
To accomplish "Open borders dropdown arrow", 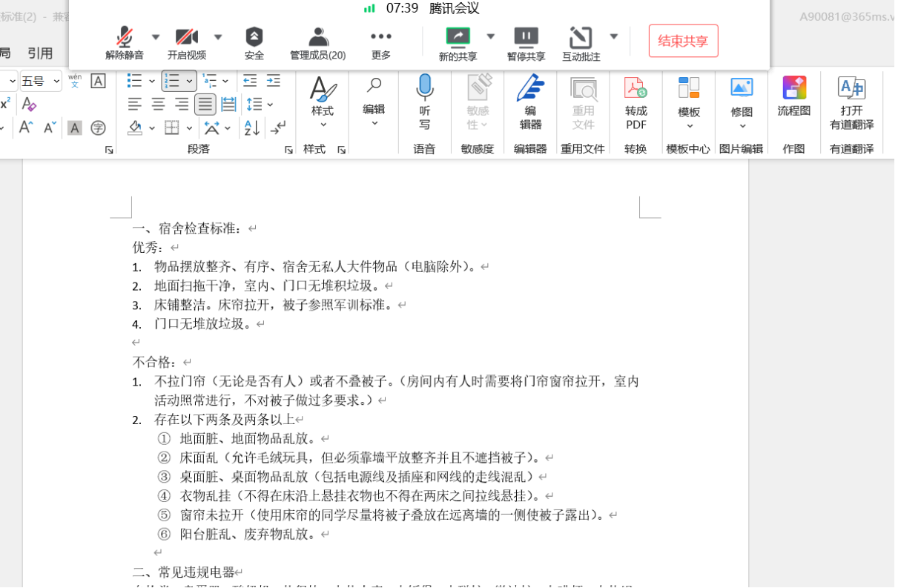I will point(188,128).
